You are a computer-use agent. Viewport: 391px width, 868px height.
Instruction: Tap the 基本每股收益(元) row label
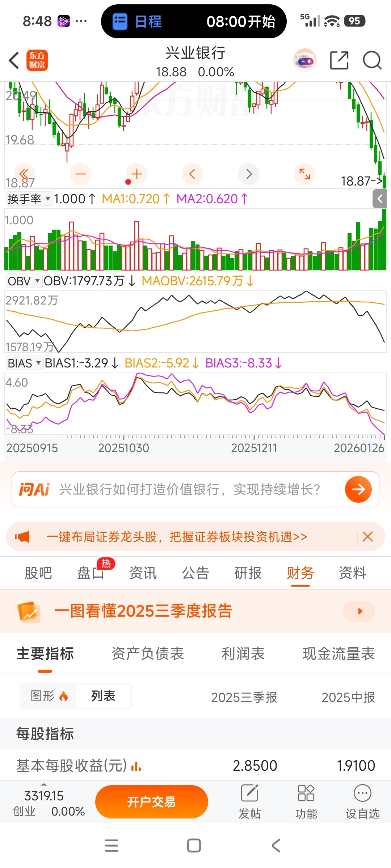[71, 766]
